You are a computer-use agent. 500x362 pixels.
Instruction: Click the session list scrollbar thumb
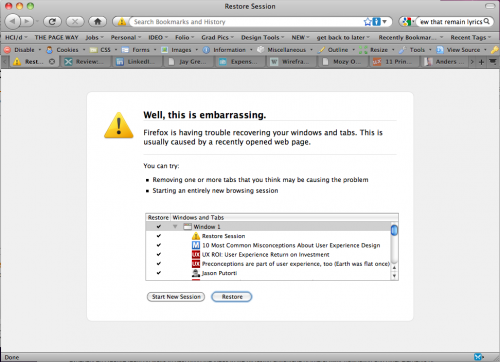(x=394, y=230)
